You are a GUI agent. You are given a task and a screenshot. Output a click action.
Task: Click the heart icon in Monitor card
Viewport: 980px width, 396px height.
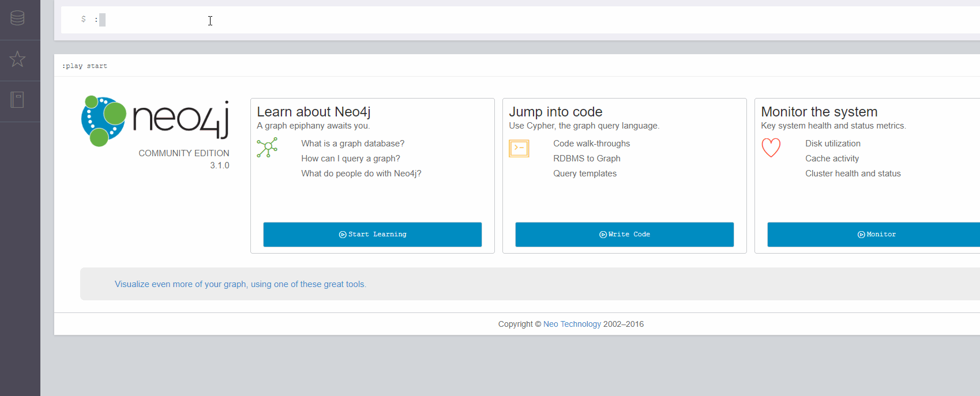771,148
